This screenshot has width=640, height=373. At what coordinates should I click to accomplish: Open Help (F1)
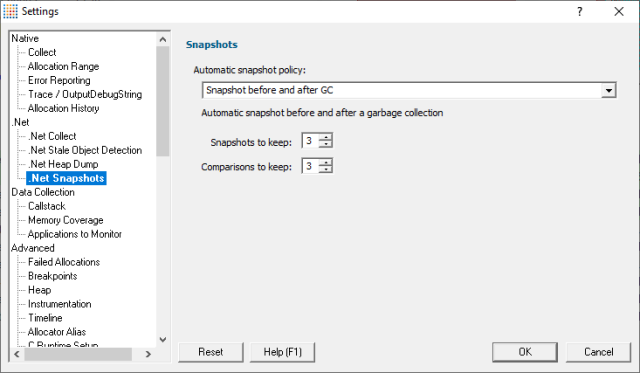[x=282, y=352]
